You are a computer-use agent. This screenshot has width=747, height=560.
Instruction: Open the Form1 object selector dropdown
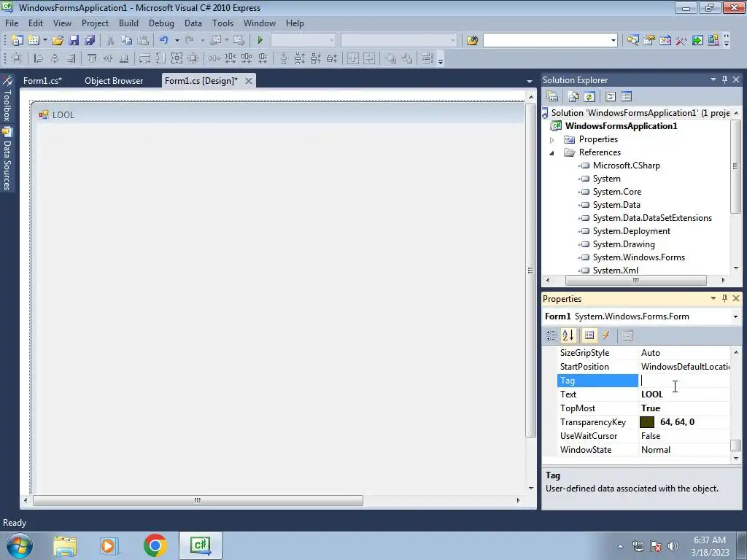coord(735,316)
